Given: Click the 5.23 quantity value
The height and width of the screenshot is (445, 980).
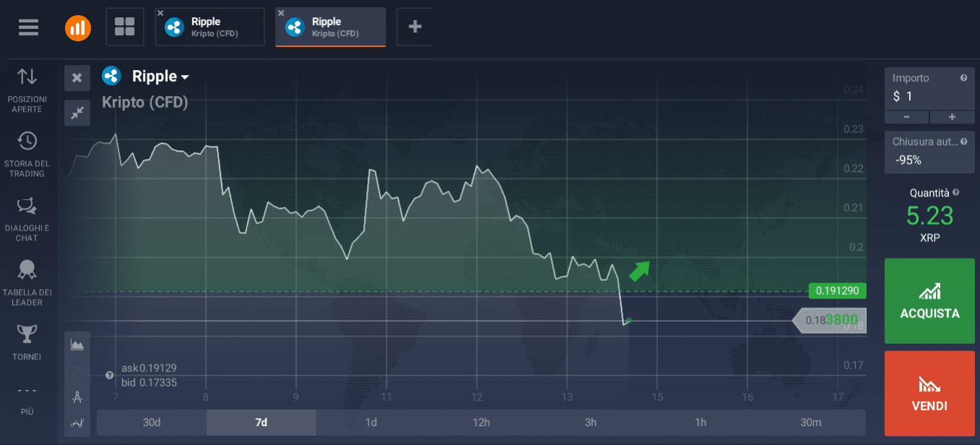Looking at the screenshot, I should 929,215.
